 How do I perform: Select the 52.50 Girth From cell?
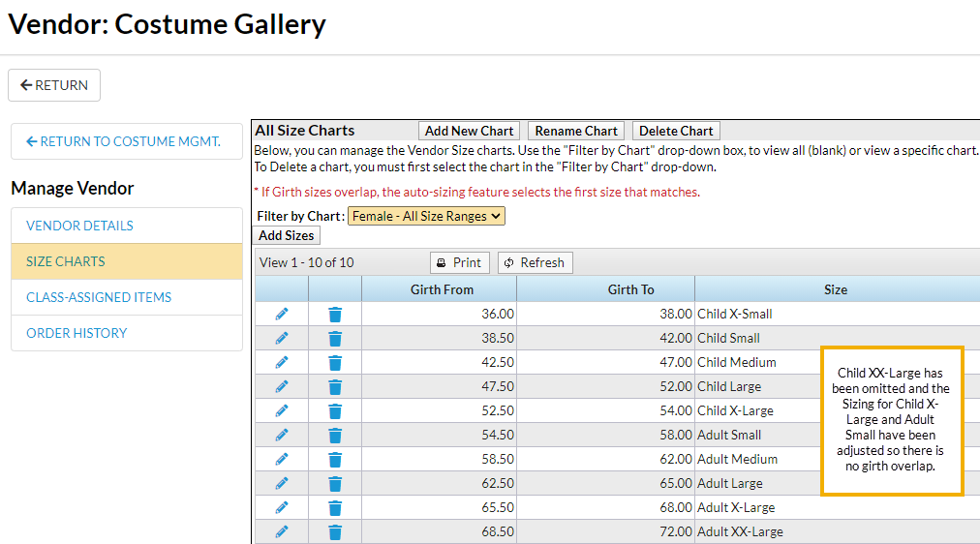440,411
